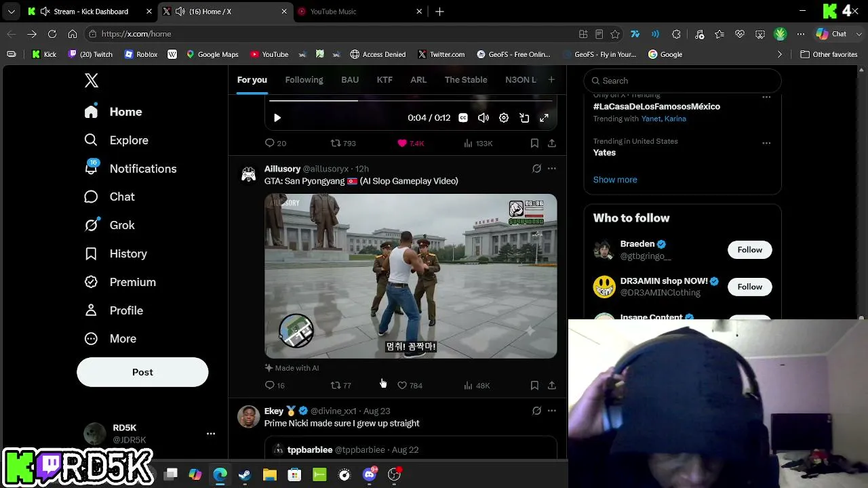Viewport: 868px width, 488px height.
Task: Open the Copilot Chat button
Action: tap(831, 34)
